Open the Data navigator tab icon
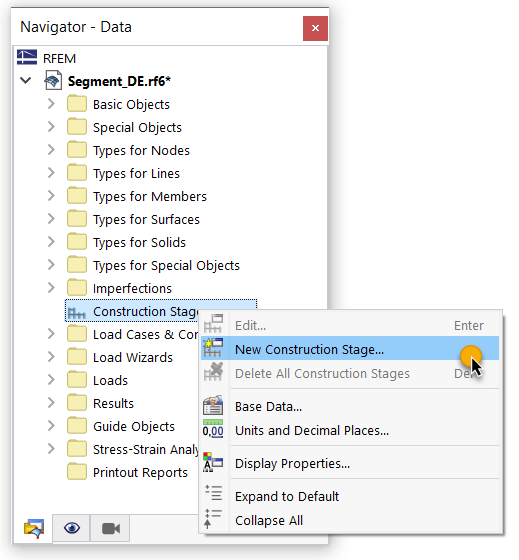This screenshot has width=519, height=560. click(34, 529)
